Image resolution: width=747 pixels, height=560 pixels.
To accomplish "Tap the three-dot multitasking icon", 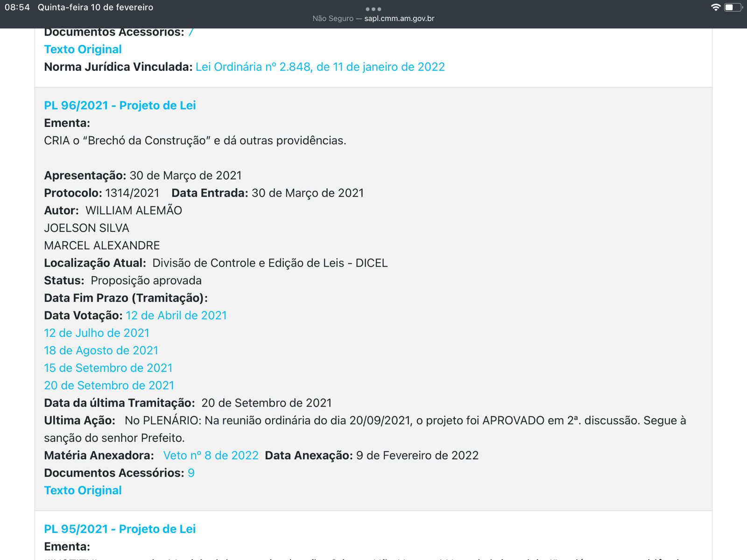I will (x=373, y=9).
